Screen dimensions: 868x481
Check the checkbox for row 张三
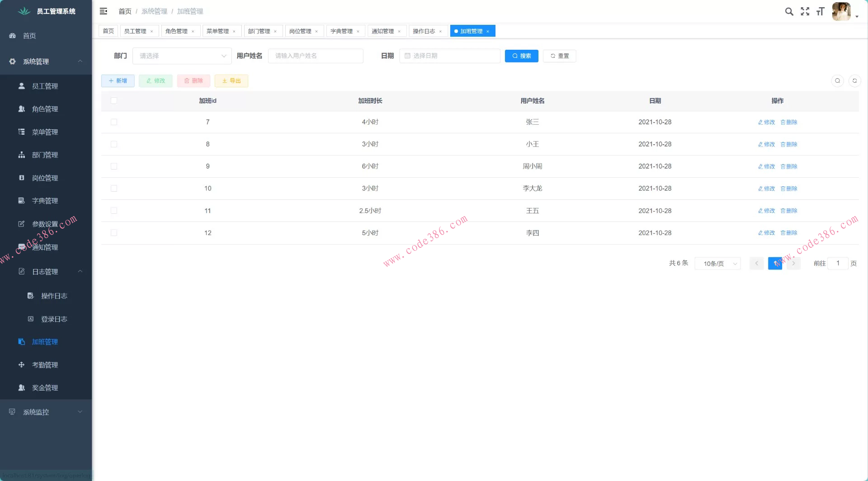point(114,122)
